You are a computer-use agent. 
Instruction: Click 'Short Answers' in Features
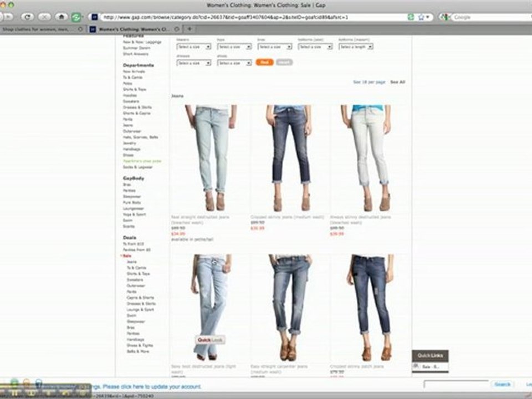[x=136, y=54]
